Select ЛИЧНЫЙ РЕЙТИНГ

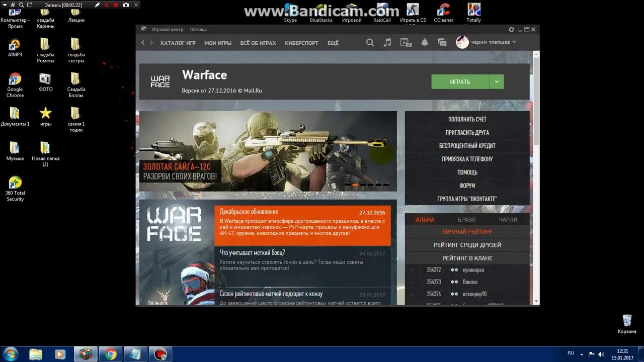tap(467, 232)
